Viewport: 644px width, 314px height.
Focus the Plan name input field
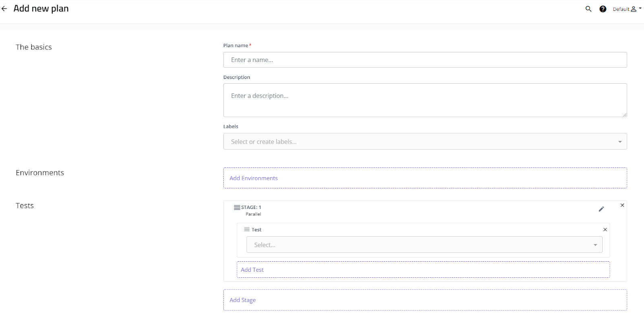(x=425, y=60)
